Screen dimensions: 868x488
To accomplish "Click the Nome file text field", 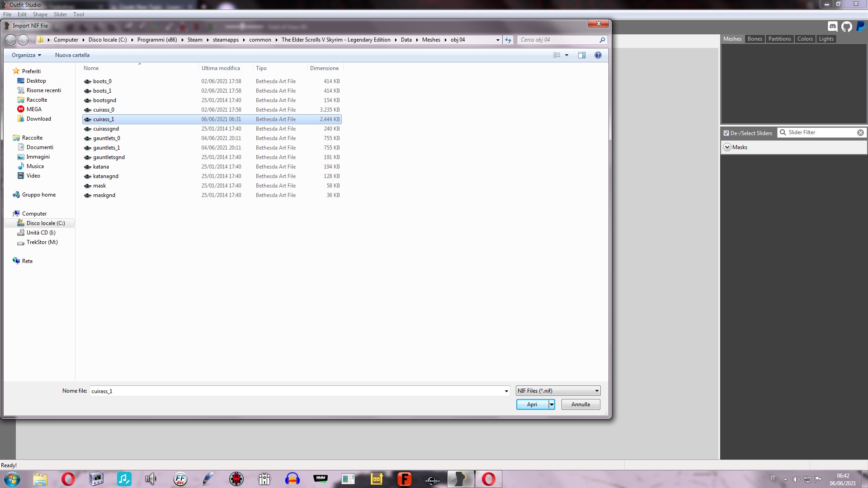I will click(x=297, y=391).
